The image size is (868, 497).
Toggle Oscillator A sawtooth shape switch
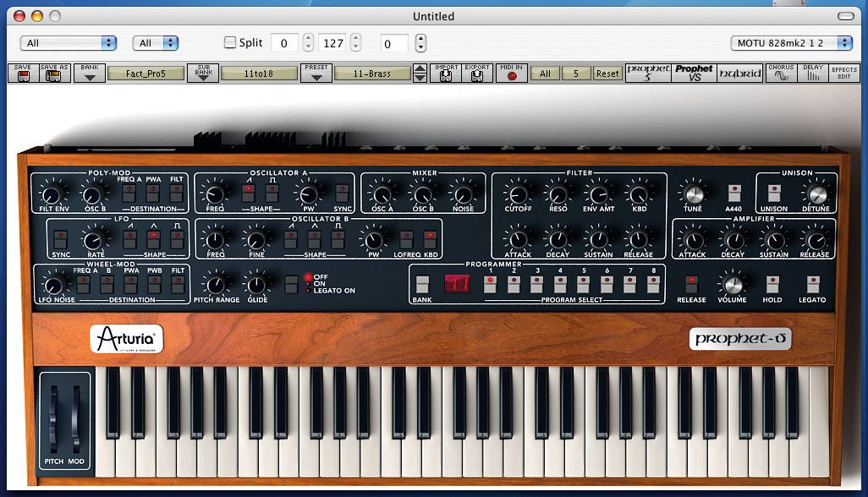[249, 193]
